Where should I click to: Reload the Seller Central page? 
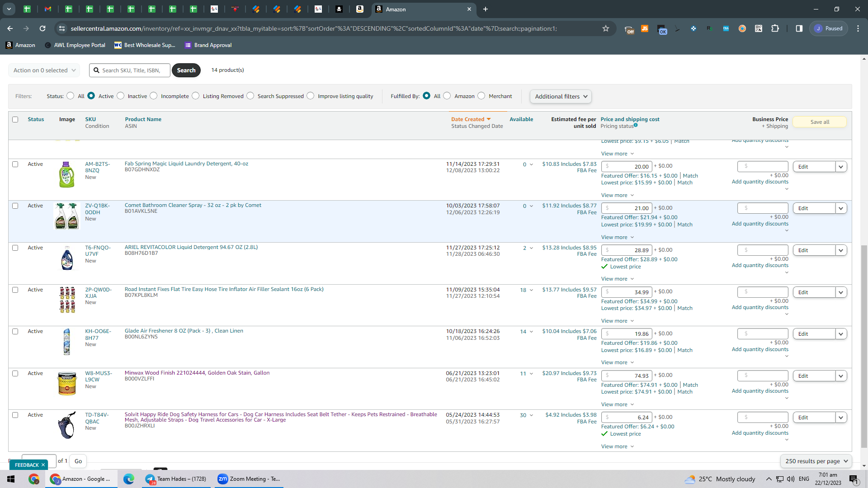pyautogui.click(x=42, y=28)
